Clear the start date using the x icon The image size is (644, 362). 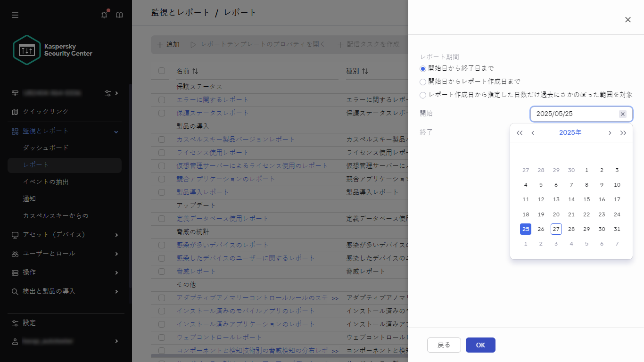tap(623, 114)
